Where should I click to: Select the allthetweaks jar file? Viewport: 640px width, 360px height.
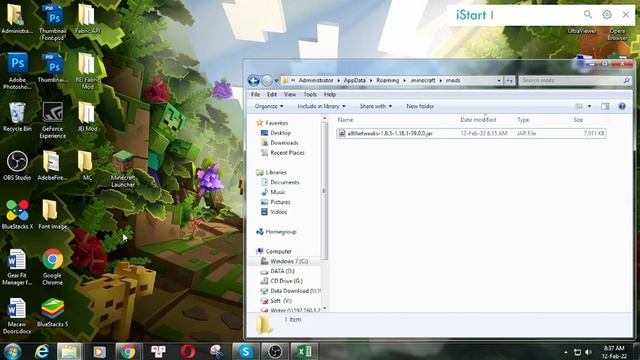click(x=471, y=133)
